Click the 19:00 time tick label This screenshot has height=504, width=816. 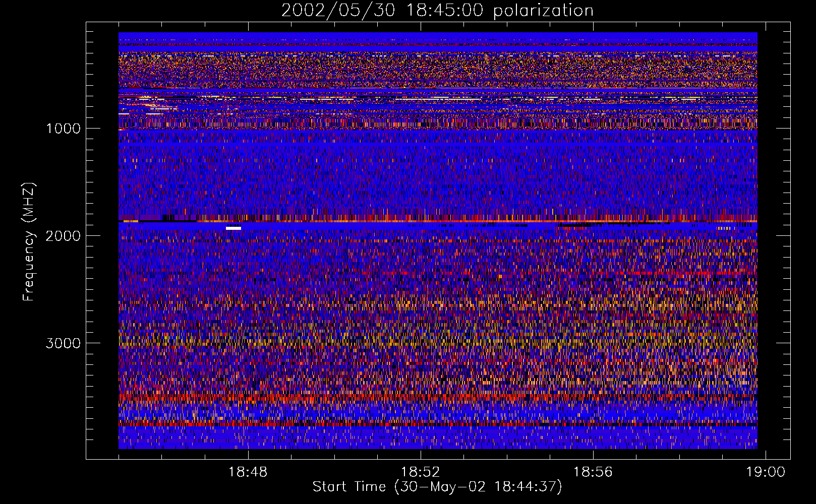tap(766, 472)
